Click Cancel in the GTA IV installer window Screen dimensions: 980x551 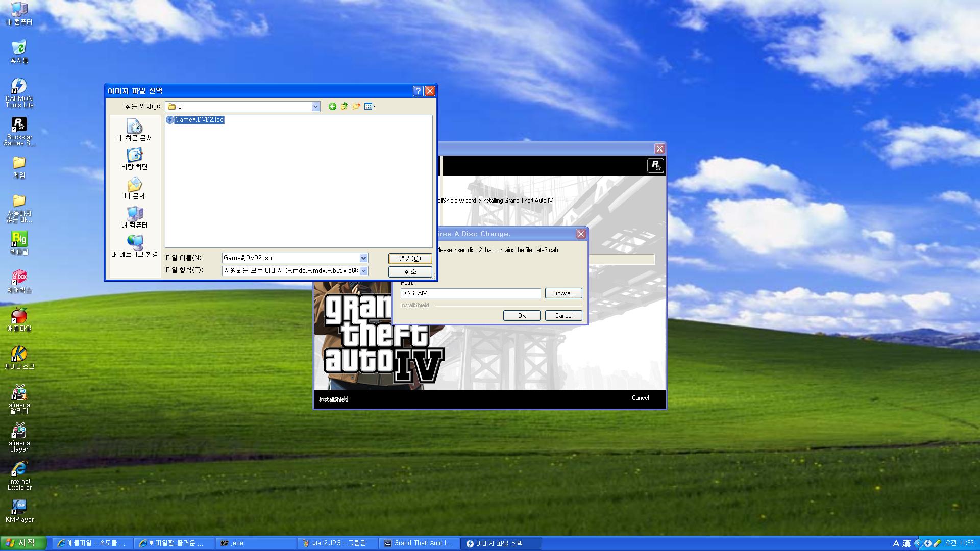point(640,398)
